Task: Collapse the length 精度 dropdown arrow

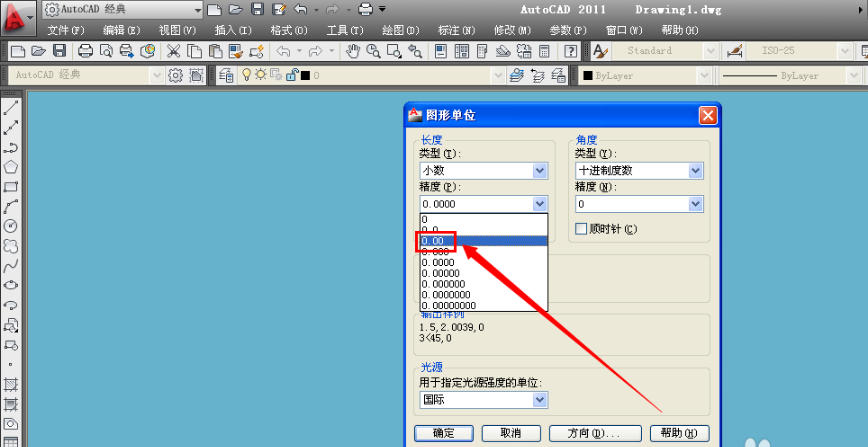Action: [x=540, y=204]
